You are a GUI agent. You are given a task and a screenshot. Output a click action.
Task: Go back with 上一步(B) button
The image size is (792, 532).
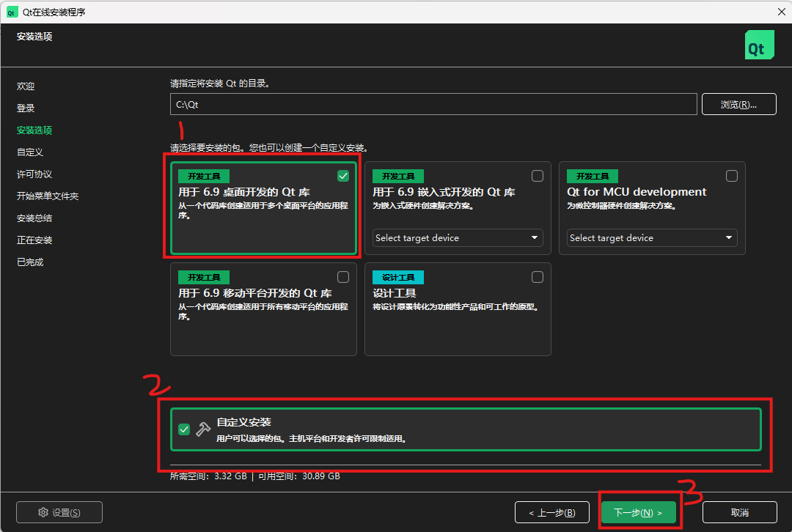[552, 512]
